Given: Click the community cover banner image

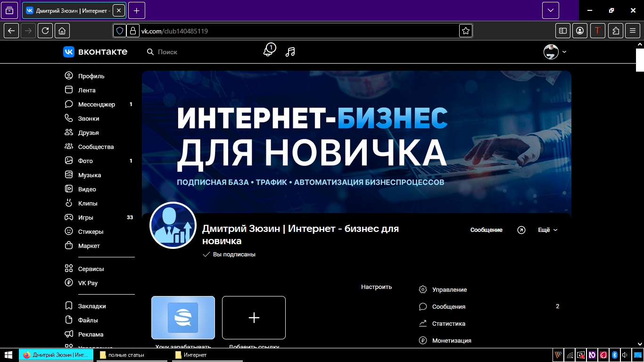Looking at the screenshot, I should tap(356, 141).
